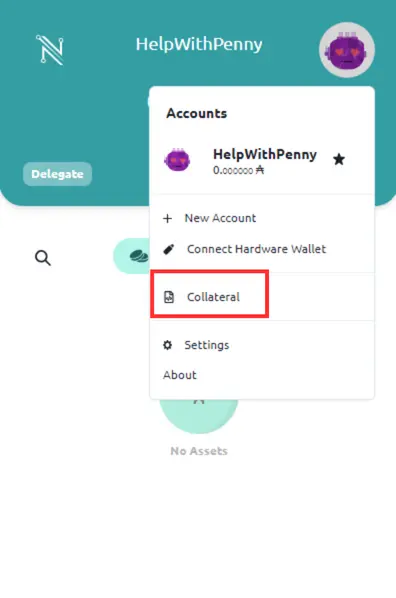Select the coins assets tab
This screenshot has width=396, height=598.
(x=132, y=256)
